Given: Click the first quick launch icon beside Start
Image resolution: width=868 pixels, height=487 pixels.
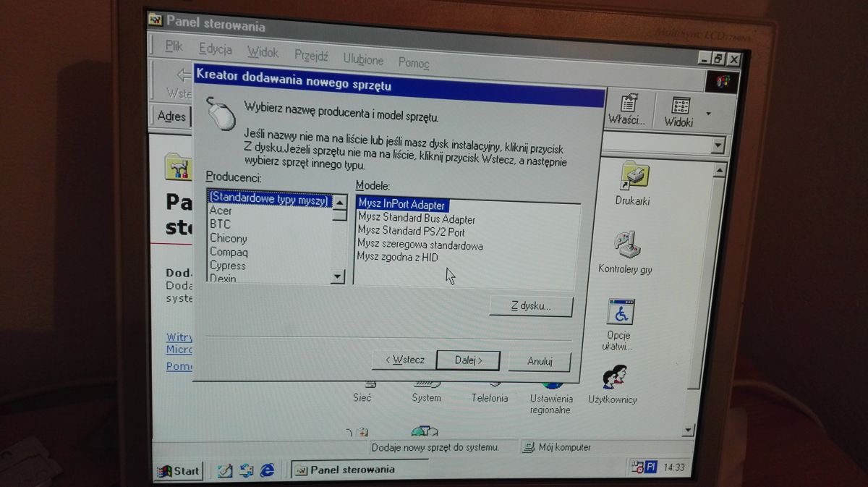Looking at the screenshot, I should point(225,470).
